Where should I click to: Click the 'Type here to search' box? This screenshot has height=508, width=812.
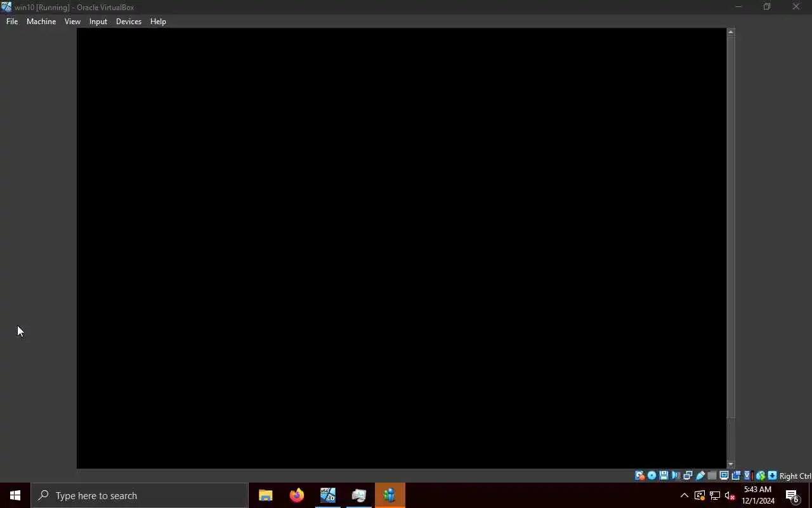(140, 495)
